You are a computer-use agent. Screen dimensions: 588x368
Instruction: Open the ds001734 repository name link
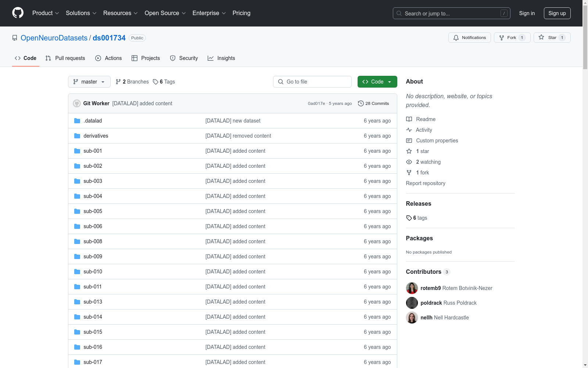point(109,38)
